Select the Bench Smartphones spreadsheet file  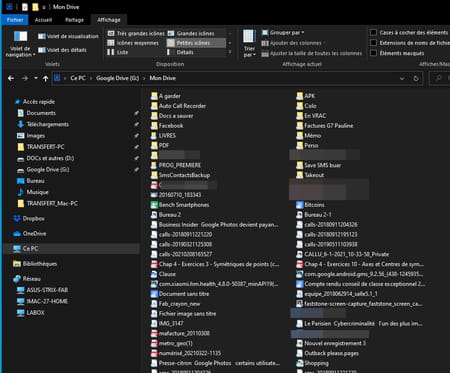click(x=184, y=205)
